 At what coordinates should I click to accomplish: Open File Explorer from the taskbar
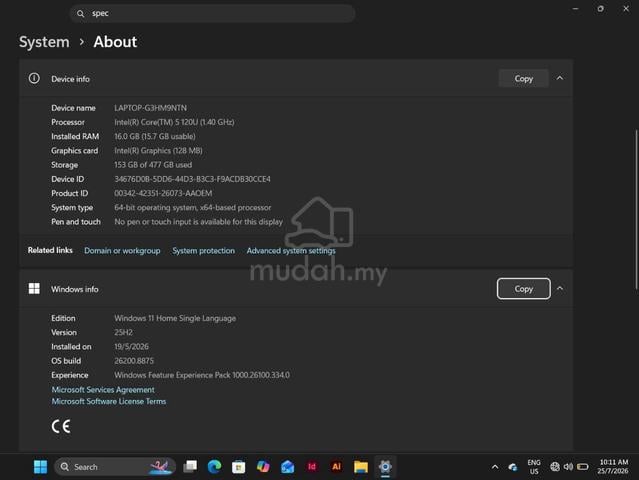click(361, 467)
